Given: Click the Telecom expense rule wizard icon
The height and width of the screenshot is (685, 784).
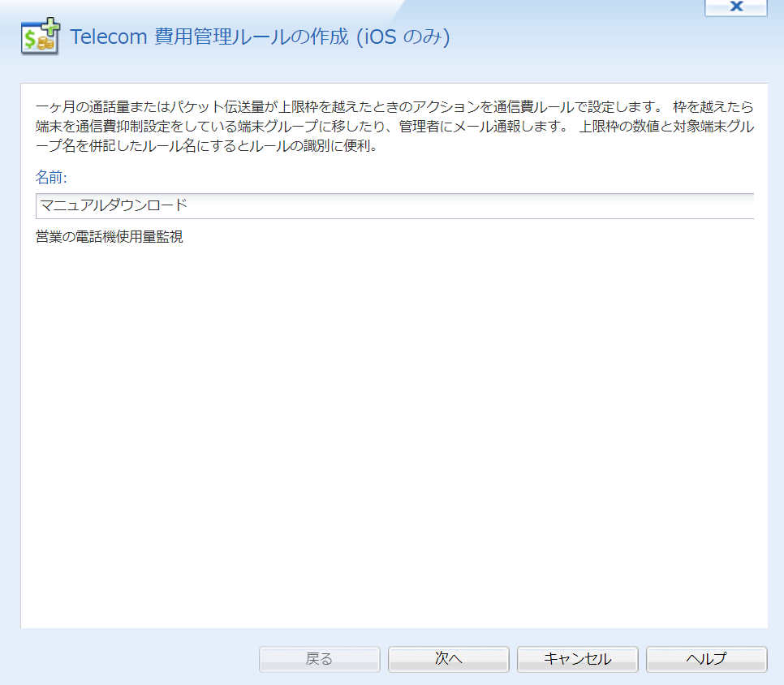Looking at the screenshot, I should point(41,36).
